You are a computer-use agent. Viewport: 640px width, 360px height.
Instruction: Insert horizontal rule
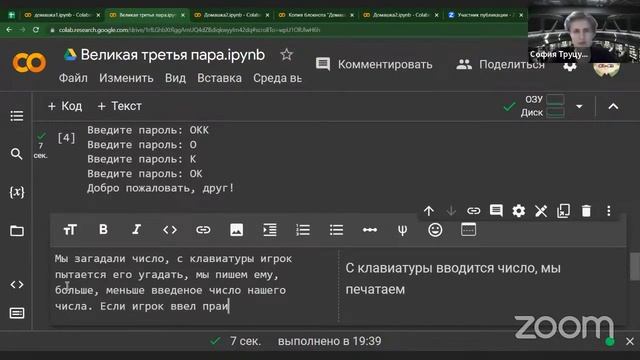[369, 230]
